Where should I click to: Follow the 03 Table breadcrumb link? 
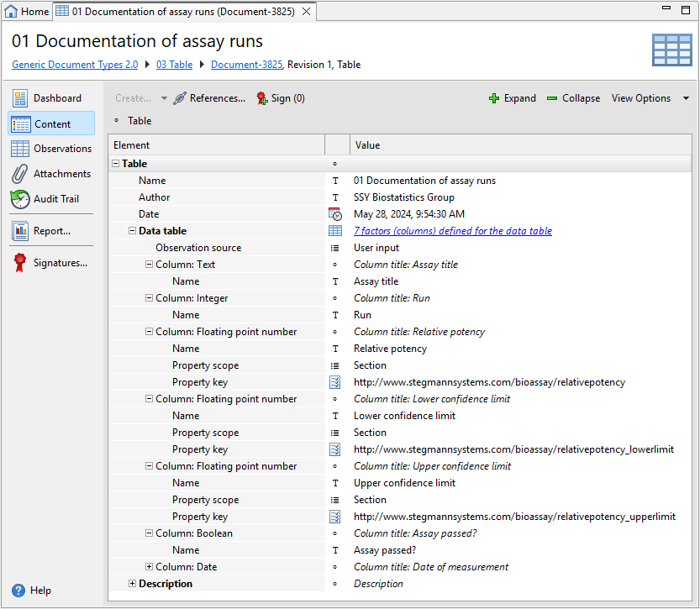[x=174, y=65]
